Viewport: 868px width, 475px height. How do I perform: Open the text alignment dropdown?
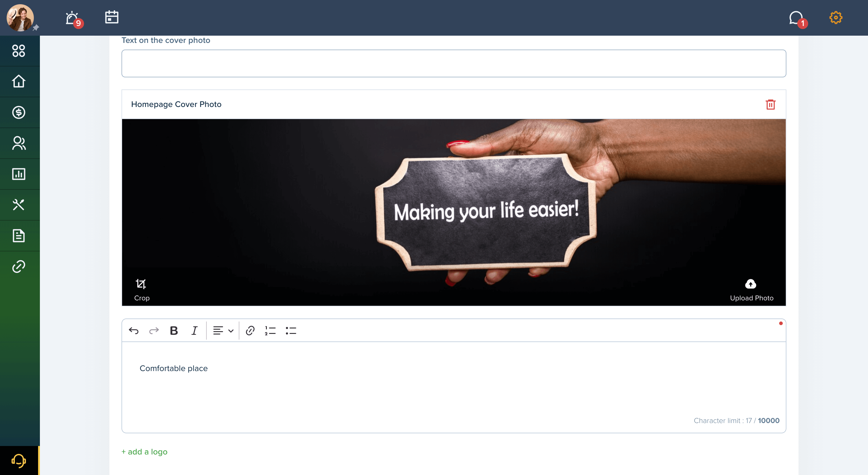click(223, 331)
